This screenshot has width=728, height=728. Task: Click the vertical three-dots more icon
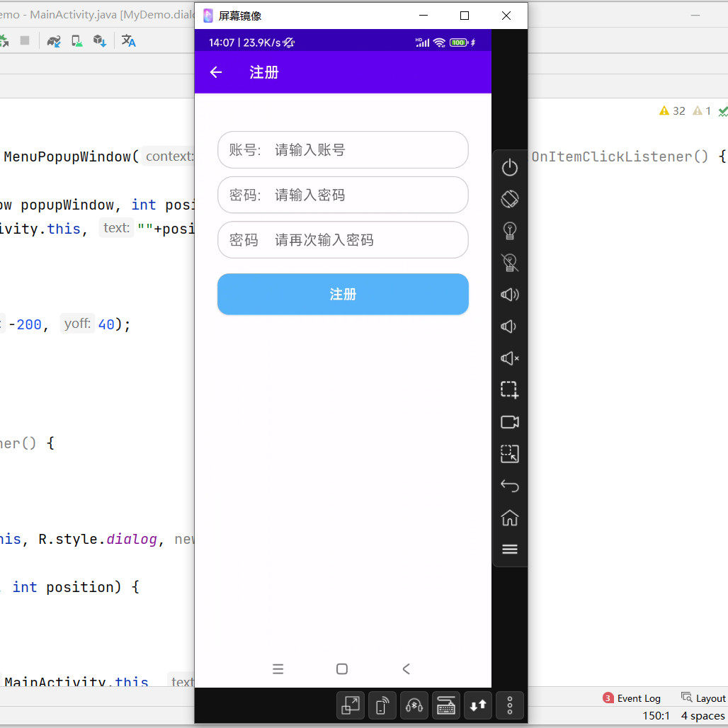coord(509,705)
